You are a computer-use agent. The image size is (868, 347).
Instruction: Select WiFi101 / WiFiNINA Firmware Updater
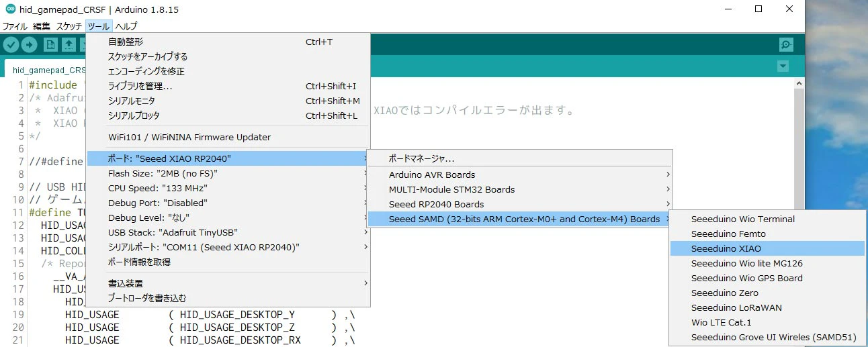pyautogui.click(x=228, y=137)
